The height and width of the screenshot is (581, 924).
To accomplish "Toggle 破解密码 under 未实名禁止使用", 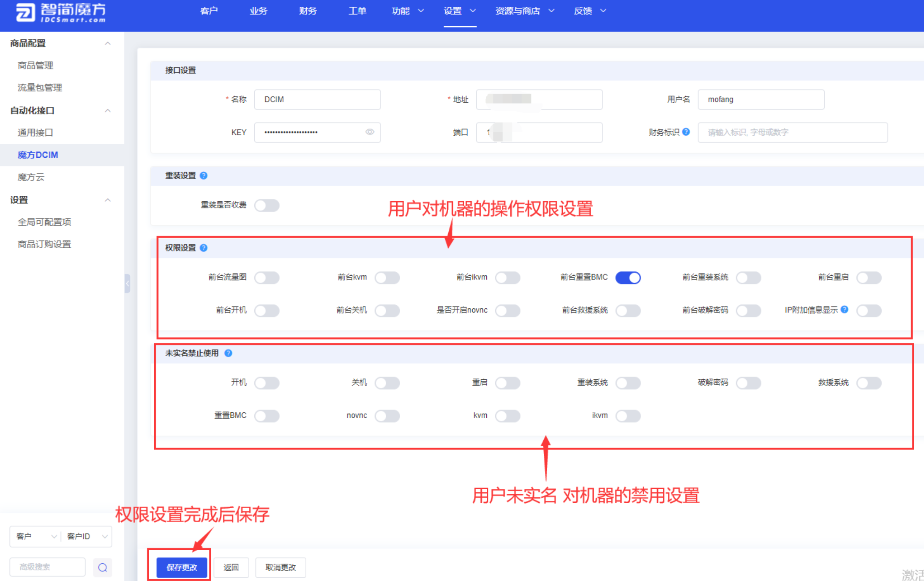I will tap(748, 383).
